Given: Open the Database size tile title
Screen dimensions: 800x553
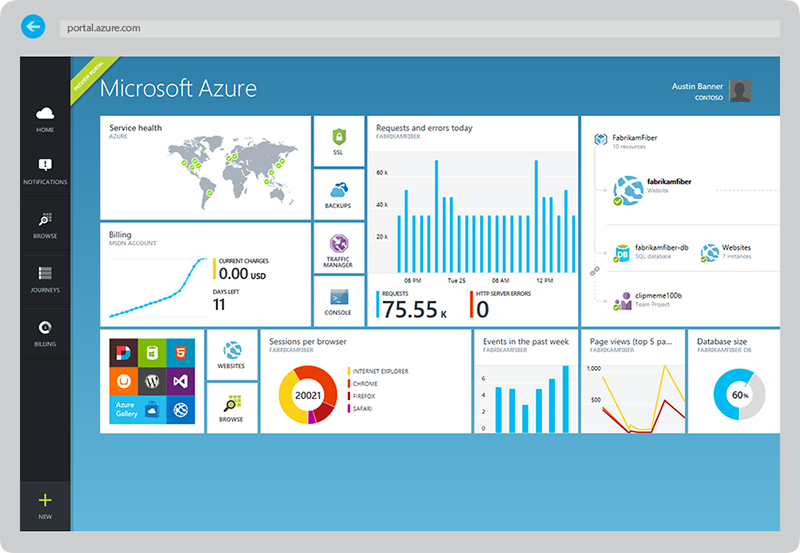Looking at the screenshot, I should [722, 342].
